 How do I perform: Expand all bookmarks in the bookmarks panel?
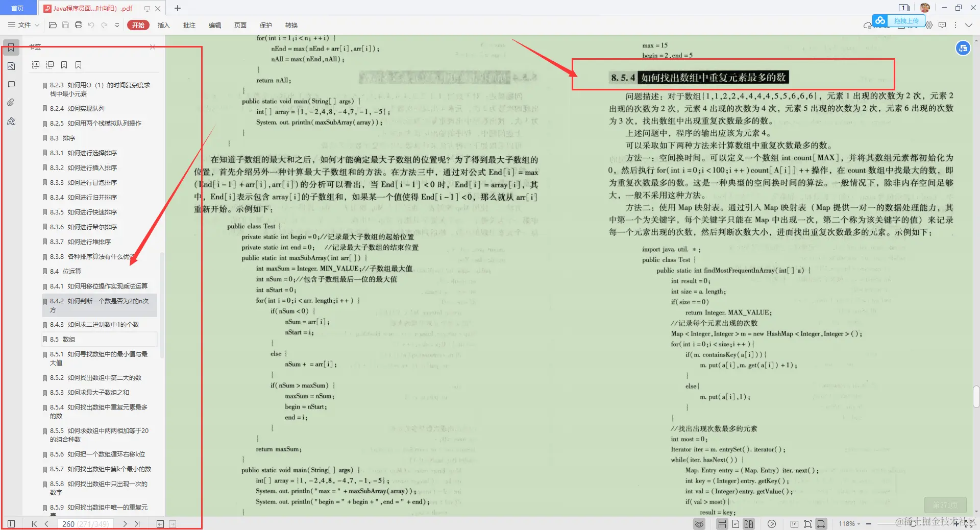click(36, 64)
